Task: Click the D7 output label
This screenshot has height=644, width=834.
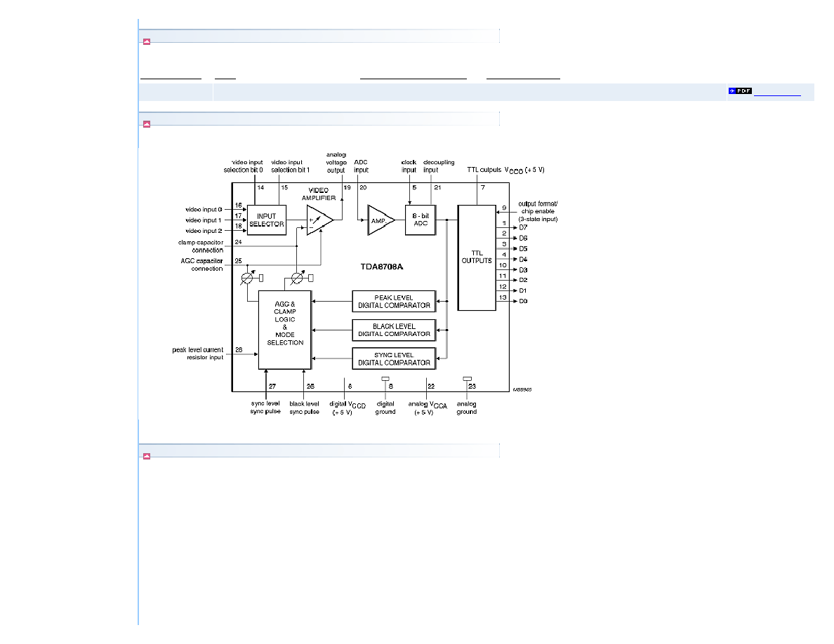Action: (x=524, y=227)
